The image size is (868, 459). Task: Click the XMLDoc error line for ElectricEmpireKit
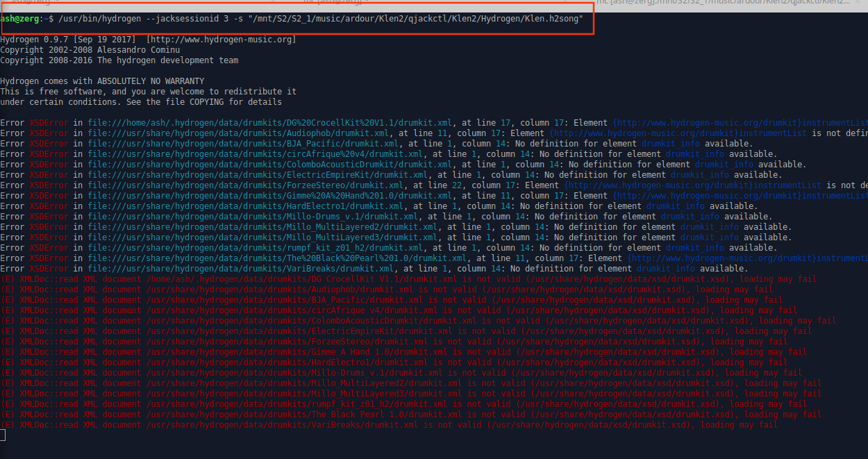coord(406,331)
